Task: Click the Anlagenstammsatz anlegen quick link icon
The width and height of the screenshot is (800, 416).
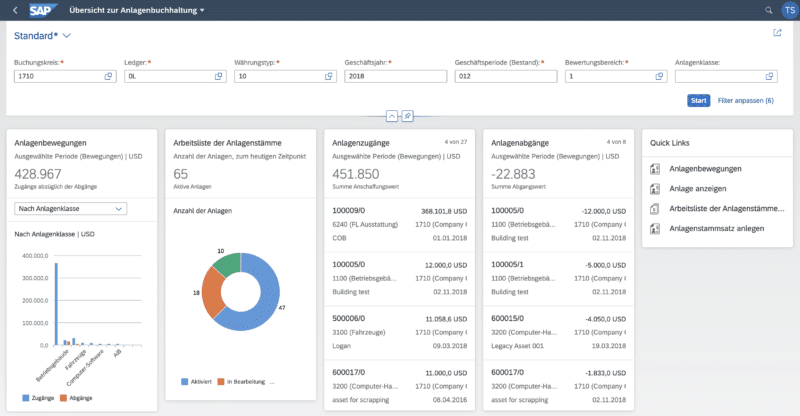Action: (655, 229)
